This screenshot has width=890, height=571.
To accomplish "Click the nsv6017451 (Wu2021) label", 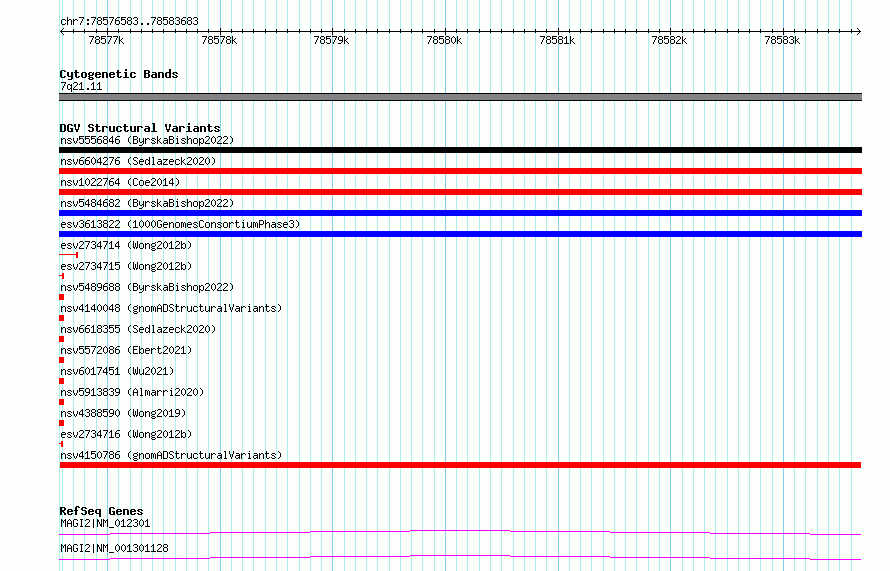I will pos(117,371).
